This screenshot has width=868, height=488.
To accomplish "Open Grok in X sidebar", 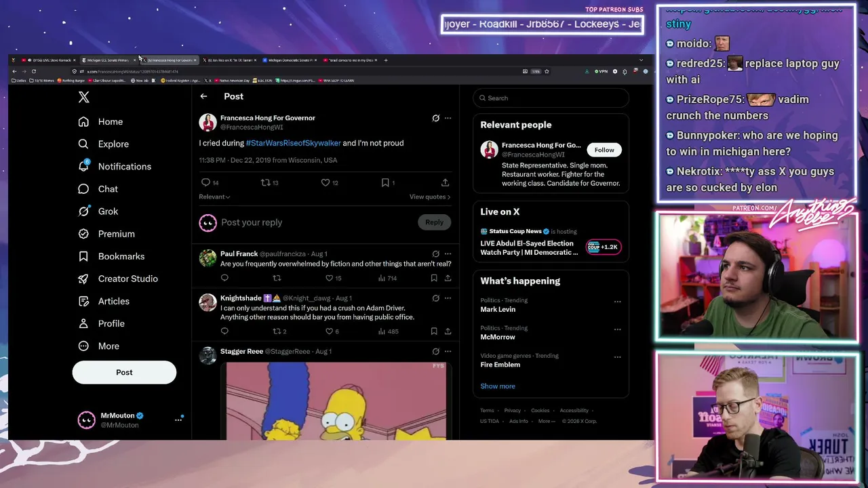I will pos(98,211).
